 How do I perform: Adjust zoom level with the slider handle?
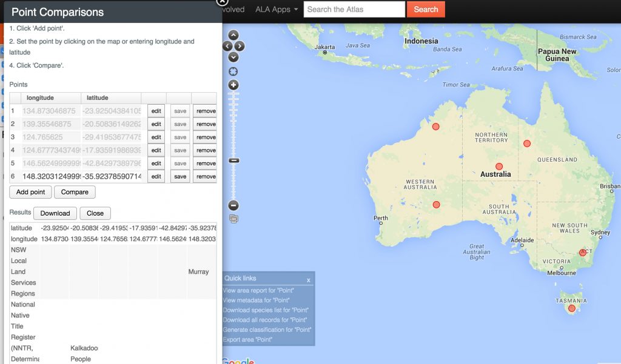point(233,160)
